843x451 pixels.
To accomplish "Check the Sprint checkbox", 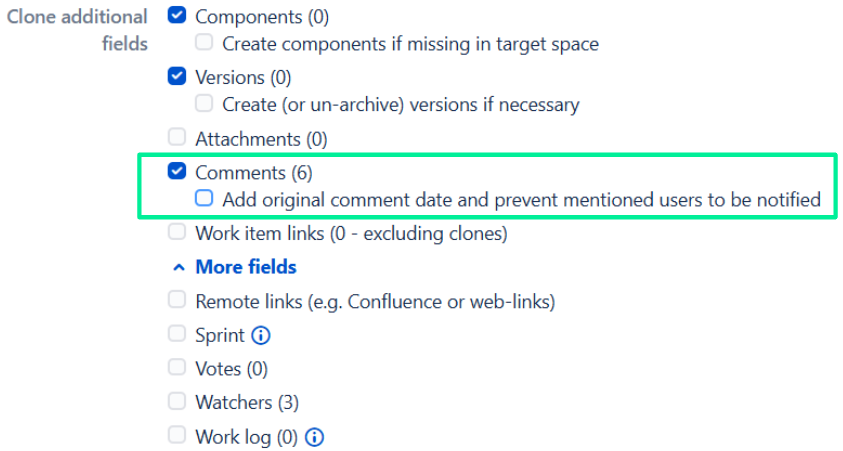I will [177, 334].
